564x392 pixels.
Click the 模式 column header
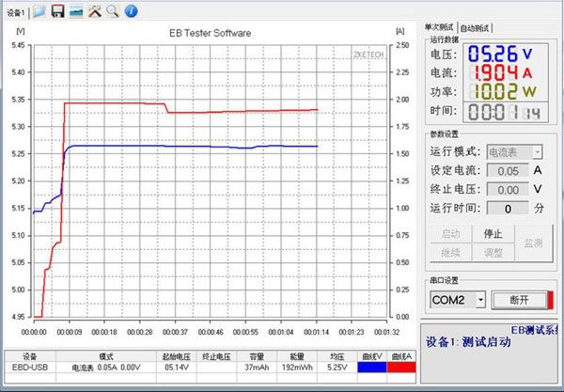tap(105, 356)
